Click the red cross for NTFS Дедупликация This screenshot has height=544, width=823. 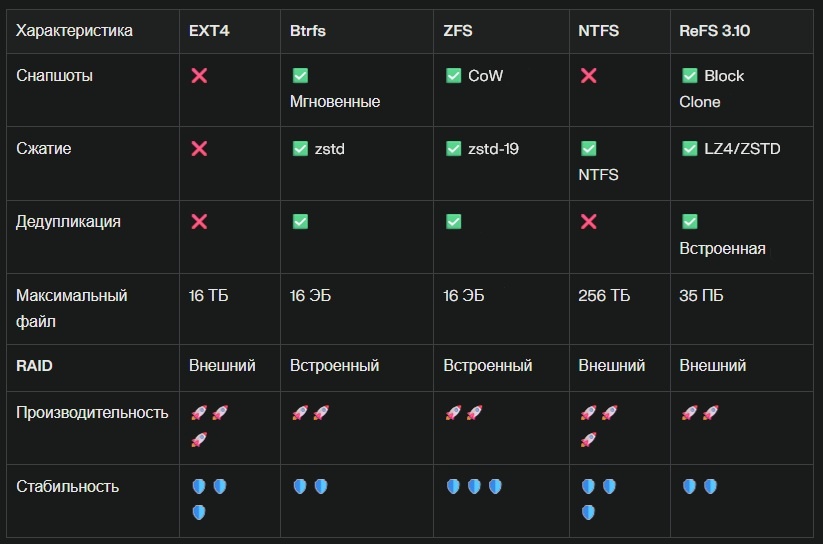588,222
